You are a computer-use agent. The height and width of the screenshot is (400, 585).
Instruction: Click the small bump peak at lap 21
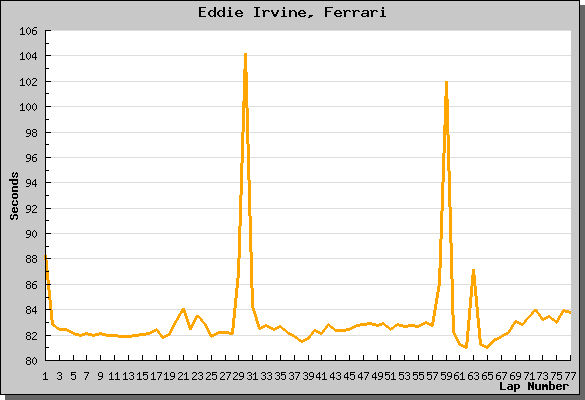(183, 309)
